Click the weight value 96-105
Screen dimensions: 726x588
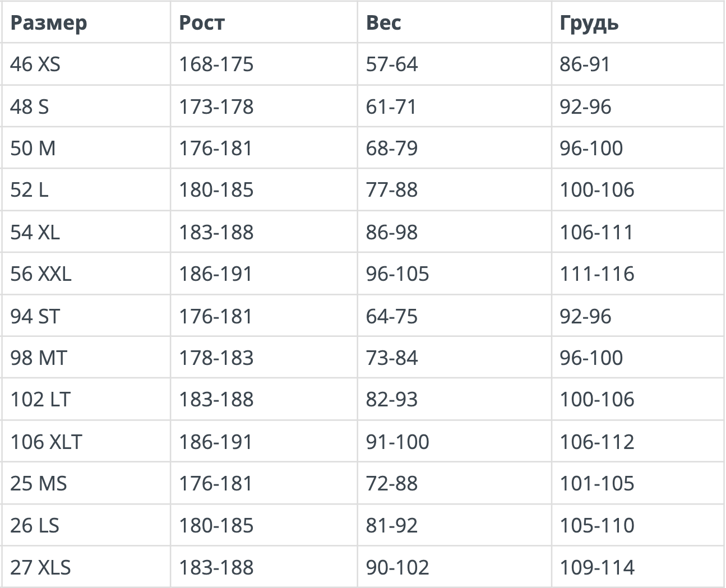point(397,274)
